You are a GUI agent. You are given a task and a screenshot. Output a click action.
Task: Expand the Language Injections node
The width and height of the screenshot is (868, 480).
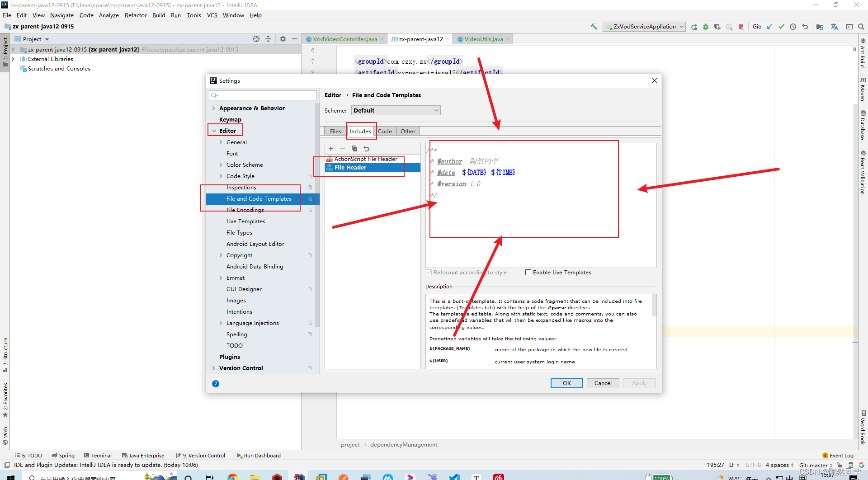tap(221, 323)
